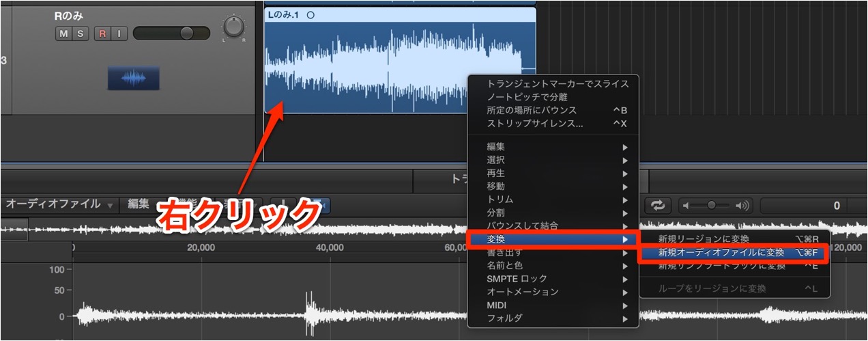Select the Rのみ track name
This screenshot has height=341, width=868.
point(69,16)
